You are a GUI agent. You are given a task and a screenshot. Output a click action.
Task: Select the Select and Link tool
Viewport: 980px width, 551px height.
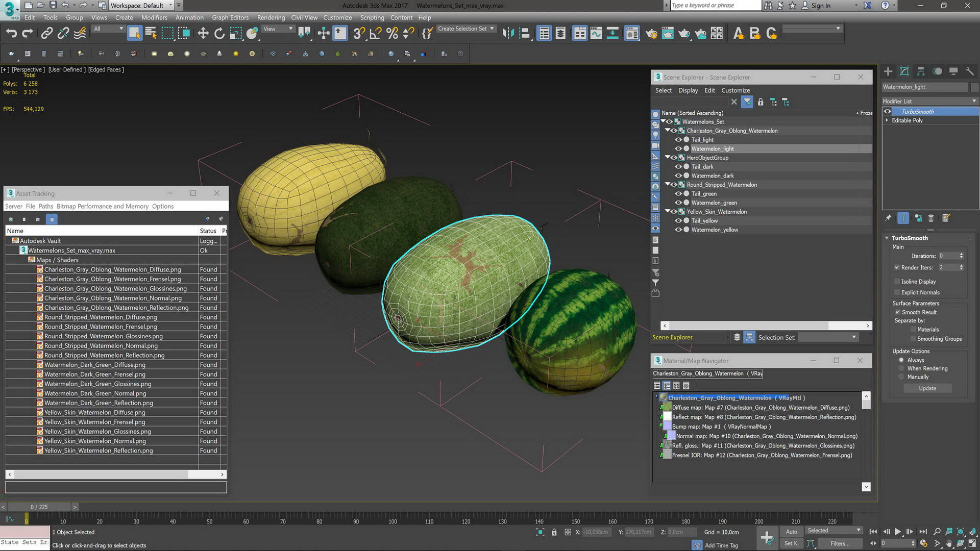click(x=47, y=34)
